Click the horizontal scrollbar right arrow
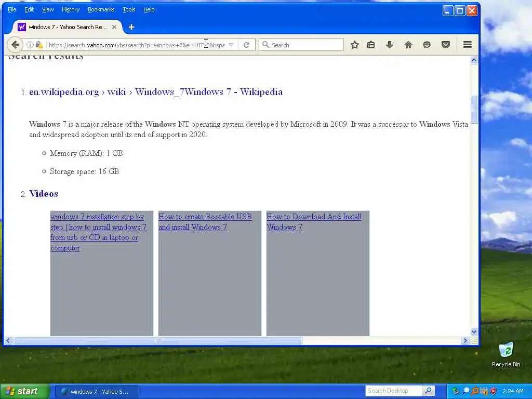532x399 pixels. coord(465,340)
